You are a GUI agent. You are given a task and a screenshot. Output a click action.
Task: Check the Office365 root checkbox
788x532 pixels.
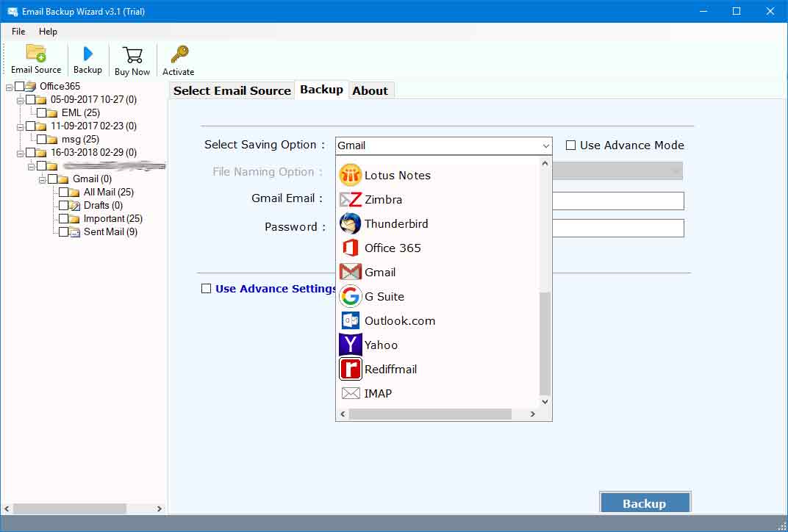(20, 86)
